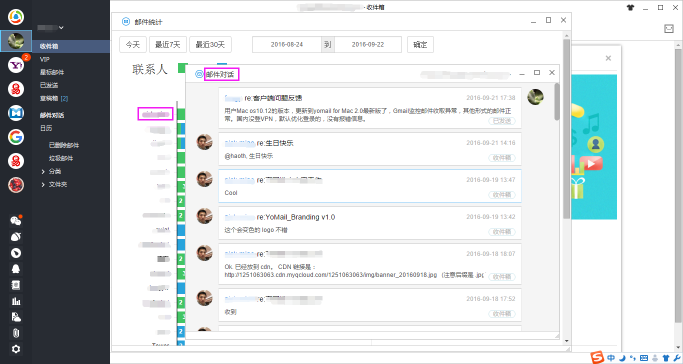Open the attachments paperclip icon
The height and width of the screenshot is (364, 683).
[x=16, y=333]
